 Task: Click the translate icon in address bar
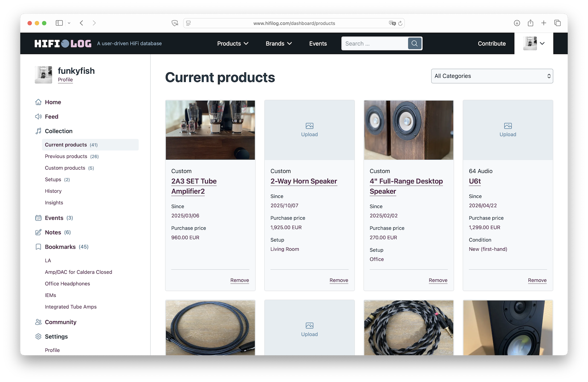coord(392,23)
